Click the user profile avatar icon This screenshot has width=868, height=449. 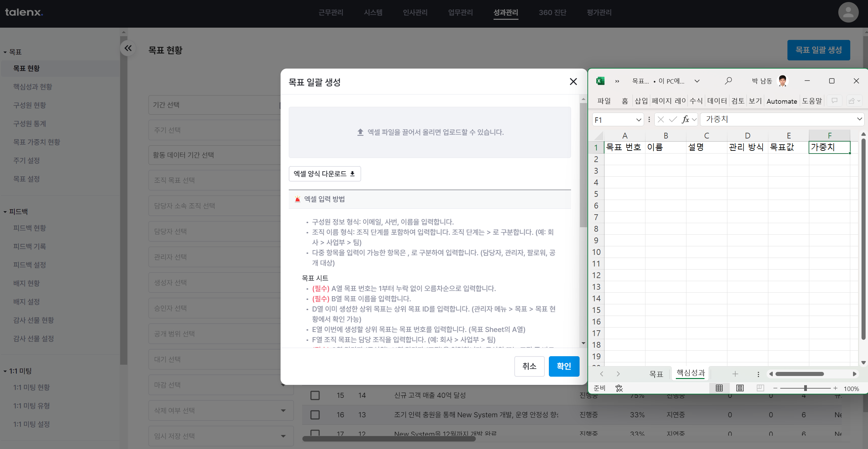848,13
